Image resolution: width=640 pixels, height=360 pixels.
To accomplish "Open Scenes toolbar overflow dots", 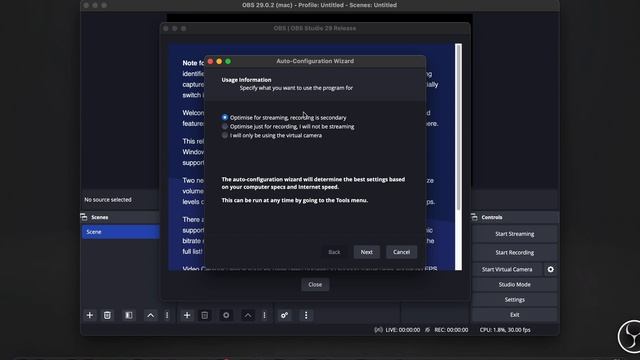I will [x=167, y=315].
